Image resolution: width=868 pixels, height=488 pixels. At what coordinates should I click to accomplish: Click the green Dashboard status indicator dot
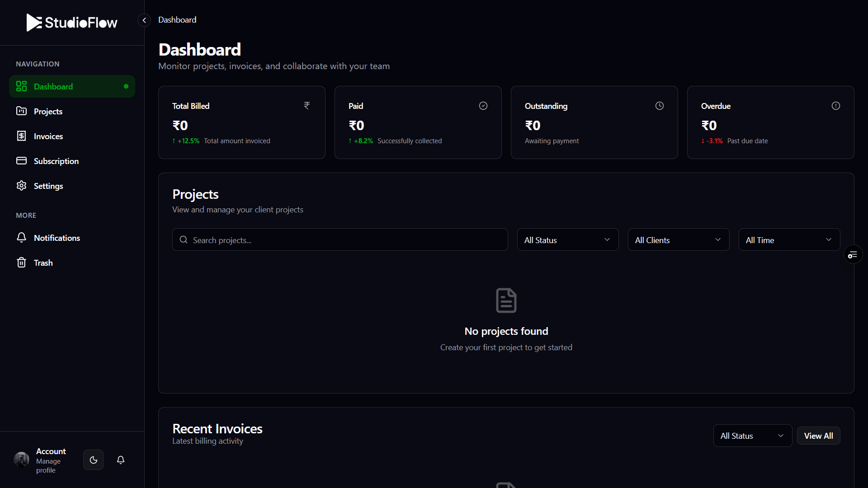pyautogui.click(x=126, y=86)
